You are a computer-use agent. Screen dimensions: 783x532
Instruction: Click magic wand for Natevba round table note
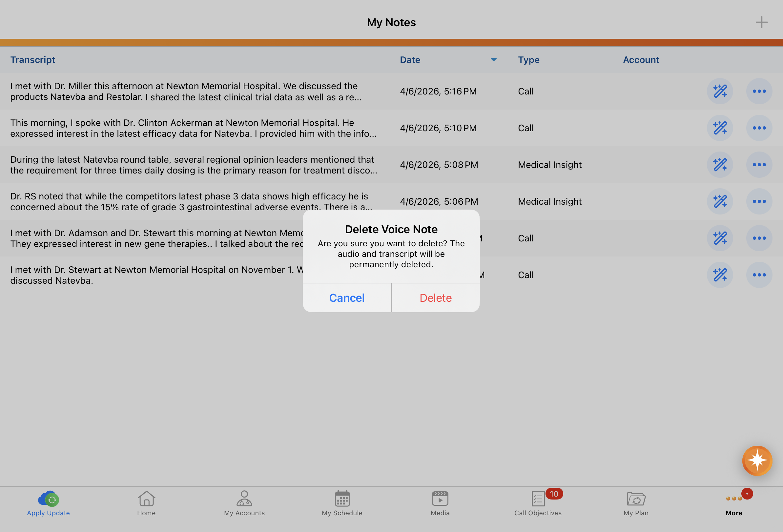[720, 165]
